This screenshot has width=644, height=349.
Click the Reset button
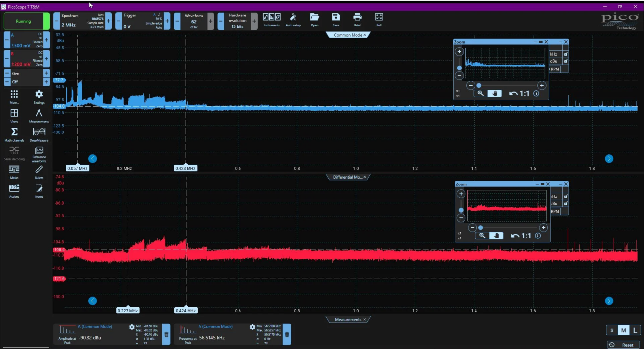tap(623, 345)
